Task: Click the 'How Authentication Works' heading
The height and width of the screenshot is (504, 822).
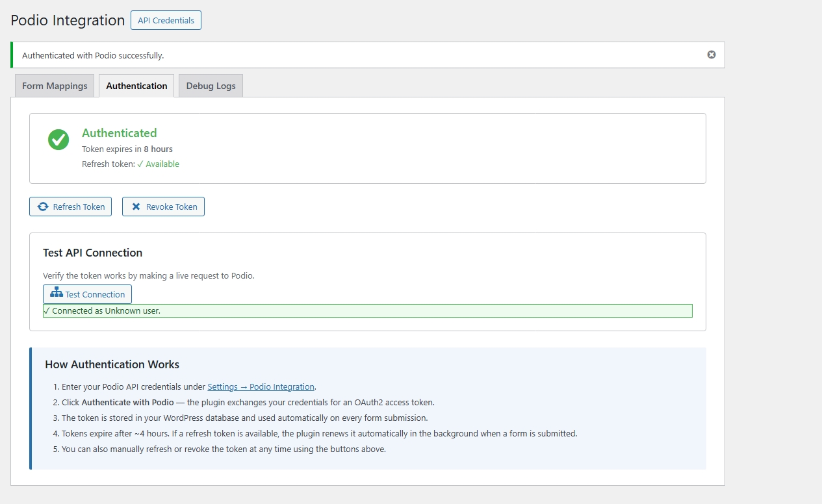Action: click(112, 364)
